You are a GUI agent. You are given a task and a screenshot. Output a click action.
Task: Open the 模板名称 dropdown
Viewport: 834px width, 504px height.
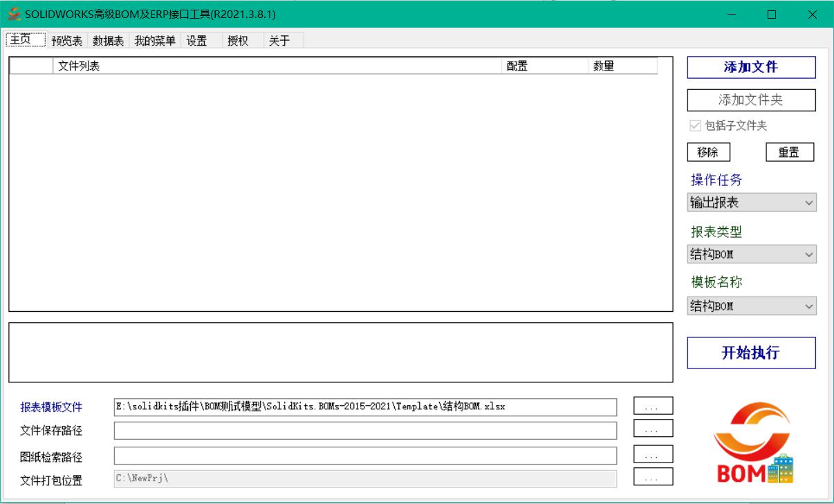(x=752, y=306)
